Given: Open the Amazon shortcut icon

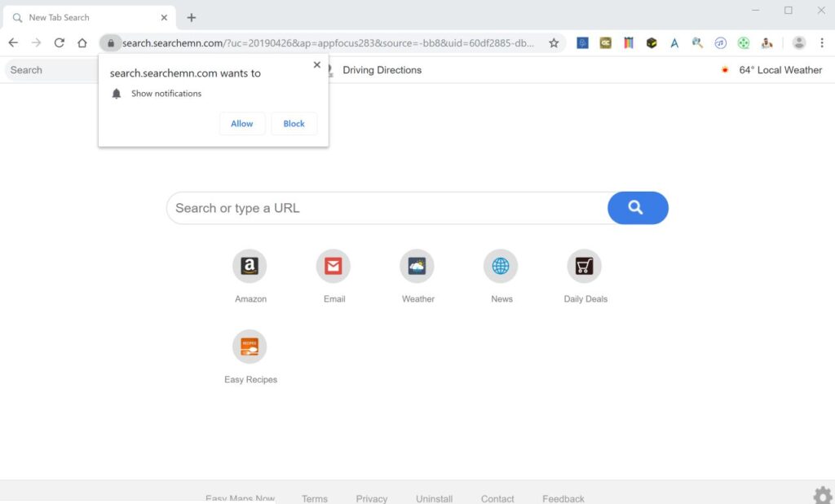Looking at the screenshot, I should [x=250, y=265].
